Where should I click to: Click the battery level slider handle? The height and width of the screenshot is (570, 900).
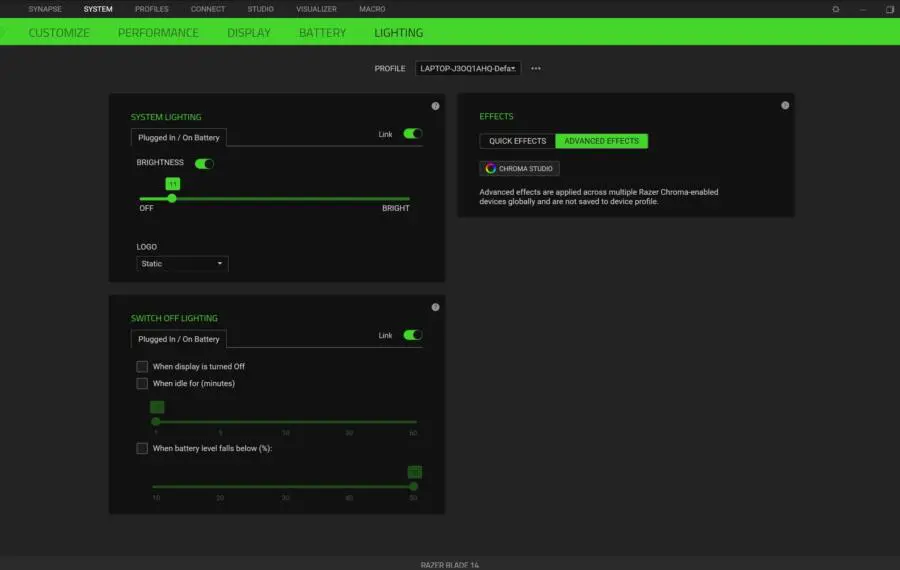pyautogui.click(x=413, y=486)
